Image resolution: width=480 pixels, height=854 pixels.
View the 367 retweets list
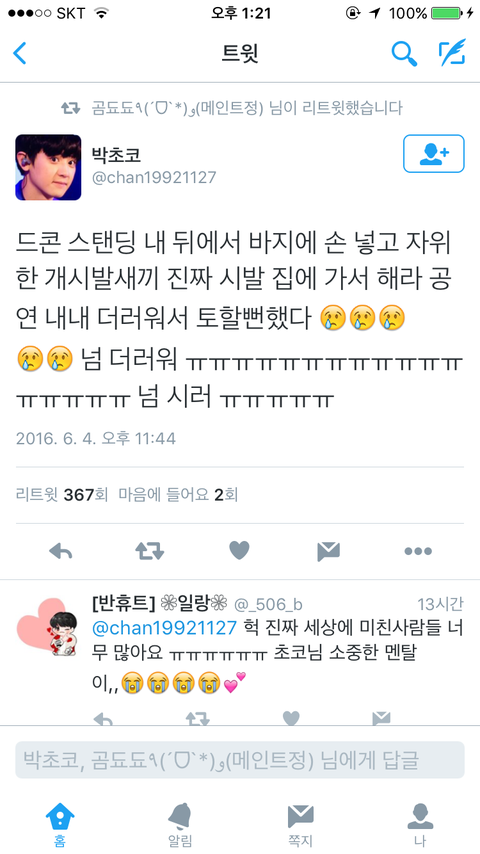pos(62,495)
